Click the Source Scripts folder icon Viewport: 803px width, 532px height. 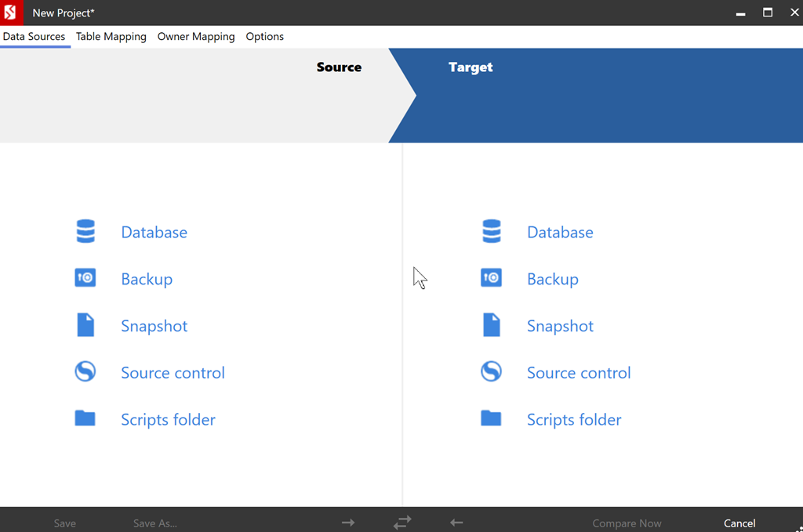(x=85, y=418)
